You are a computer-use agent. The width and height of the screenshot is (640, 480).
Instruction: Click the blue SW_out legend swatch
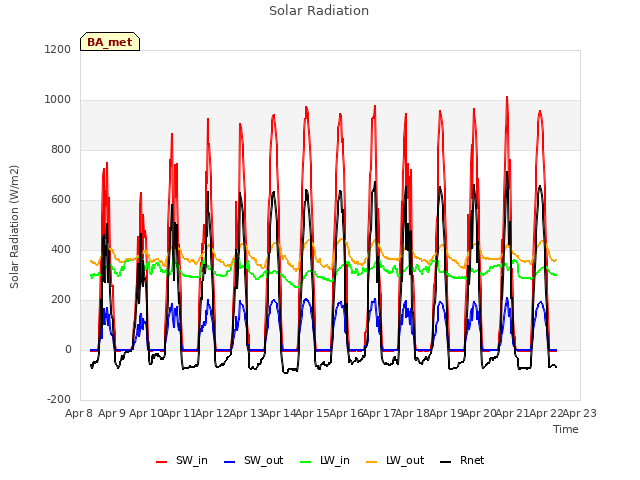[230, 462]
